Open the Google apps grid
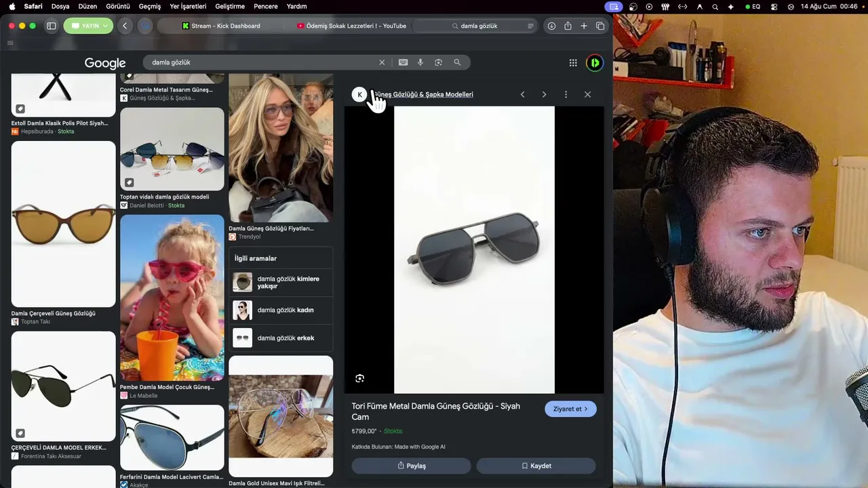Screen dimensions: 868x488 pyautogui.click(x=573, y=62)
